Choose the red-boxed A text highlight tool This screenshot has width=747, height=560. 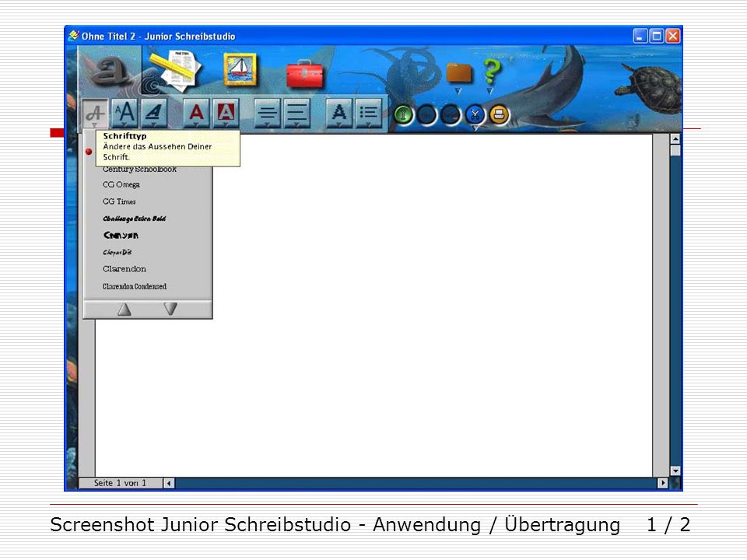click(226, 114)
